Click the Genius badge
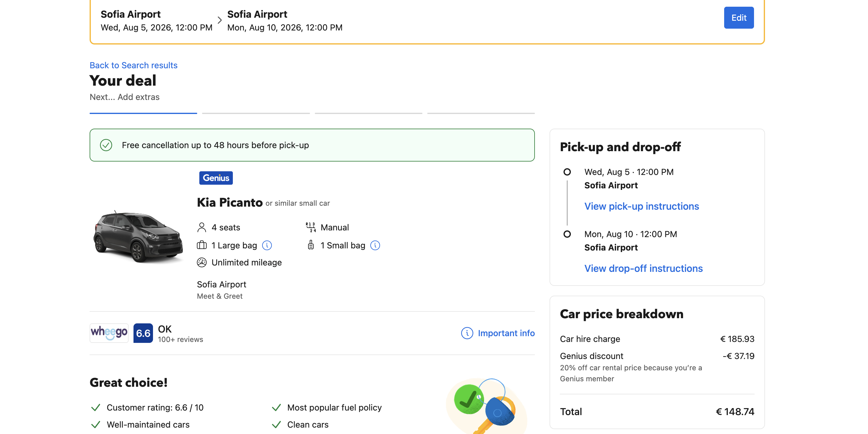This screenshot has height=434, width=868. coord(216,178)
